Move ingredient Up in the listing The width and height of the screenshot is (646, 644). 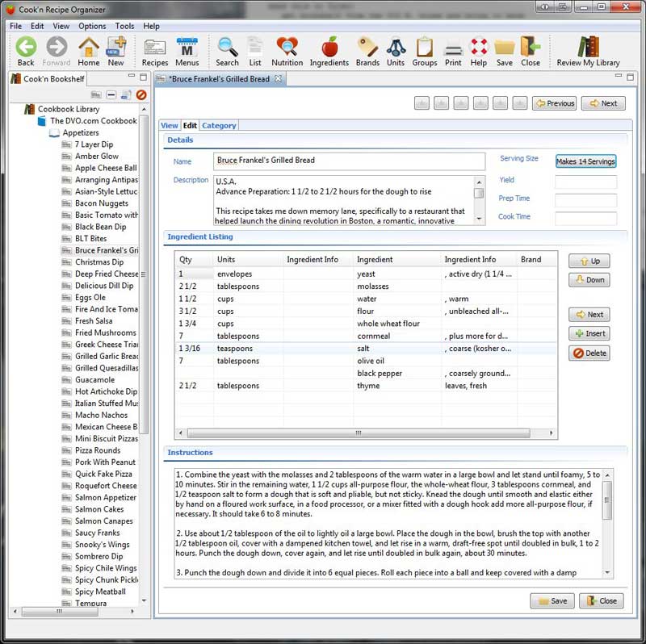click(589, 261)
